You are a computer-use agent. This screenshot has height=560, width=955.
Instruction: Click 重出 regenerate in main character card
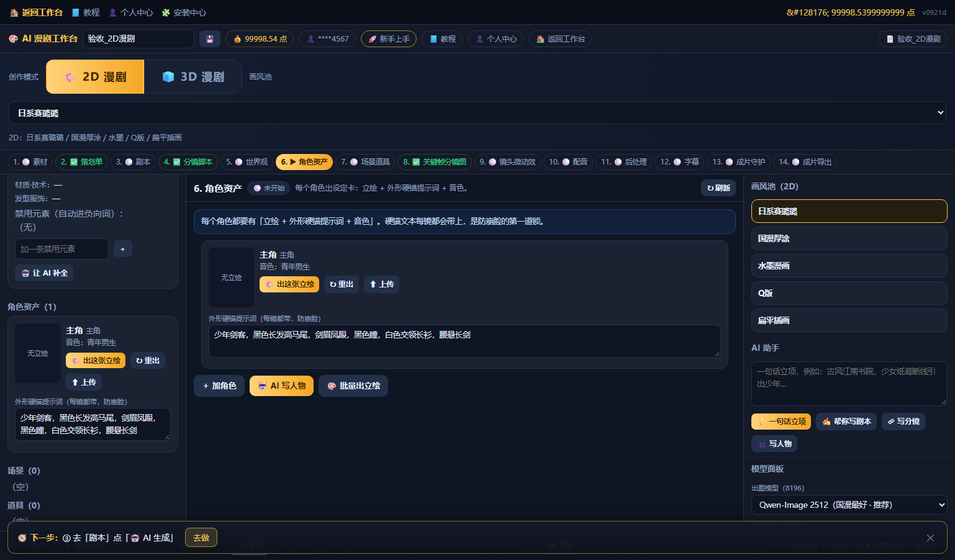click(x=341, y=284)
